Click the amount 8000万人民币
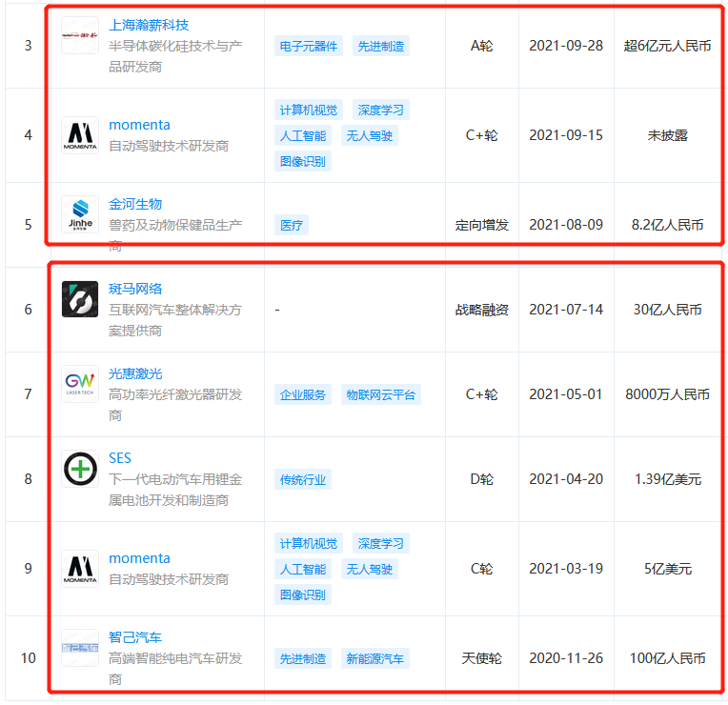The image size is (728, 705). (667, 394)
